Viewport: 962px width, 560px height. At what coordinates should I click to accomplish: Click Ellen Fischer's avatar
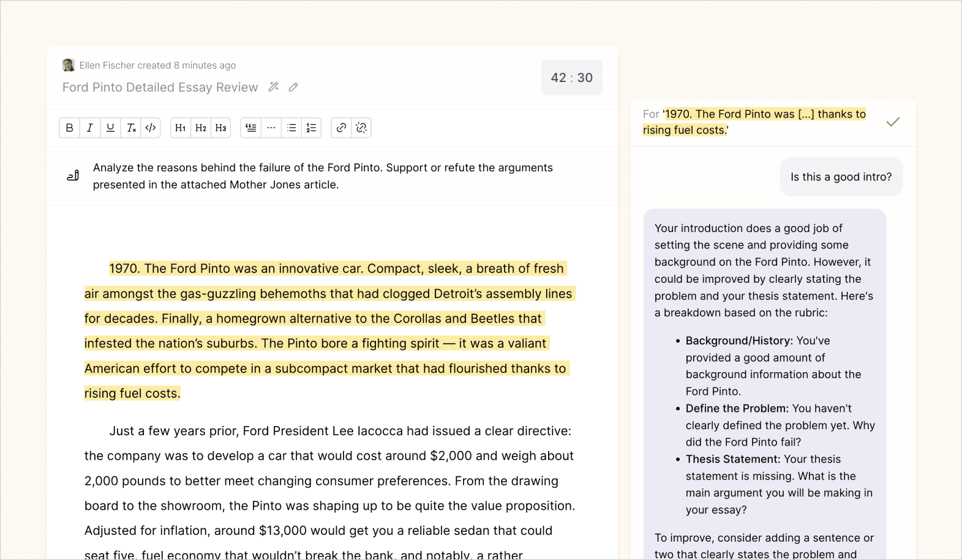[69, 65]
